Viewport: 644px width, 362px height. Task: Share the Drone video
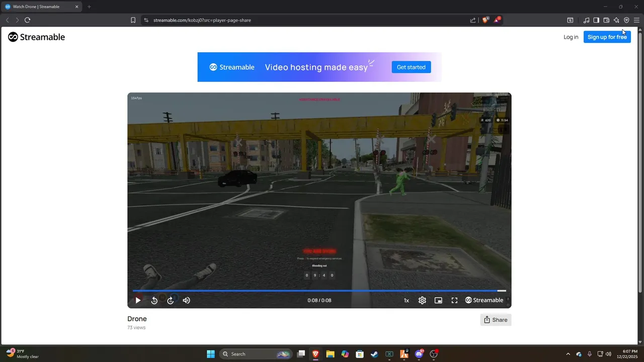point(496,320)
